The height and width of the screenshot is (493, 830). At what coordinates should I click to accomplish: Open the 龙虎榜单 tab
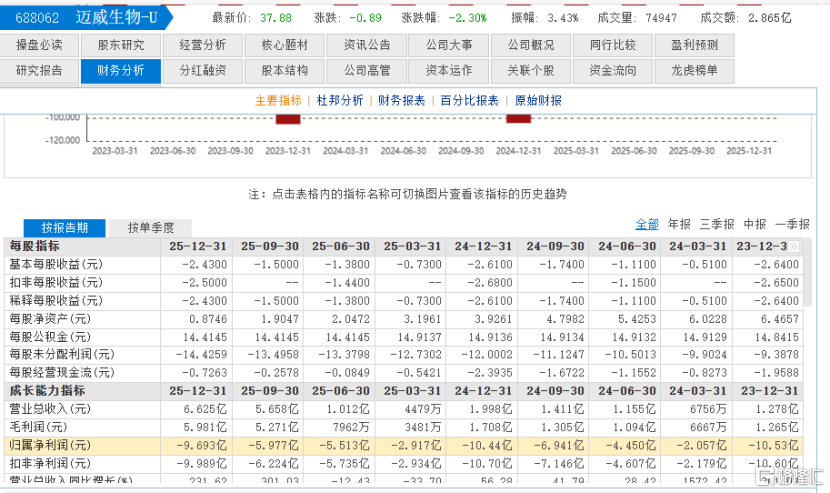tap(694, 70)
